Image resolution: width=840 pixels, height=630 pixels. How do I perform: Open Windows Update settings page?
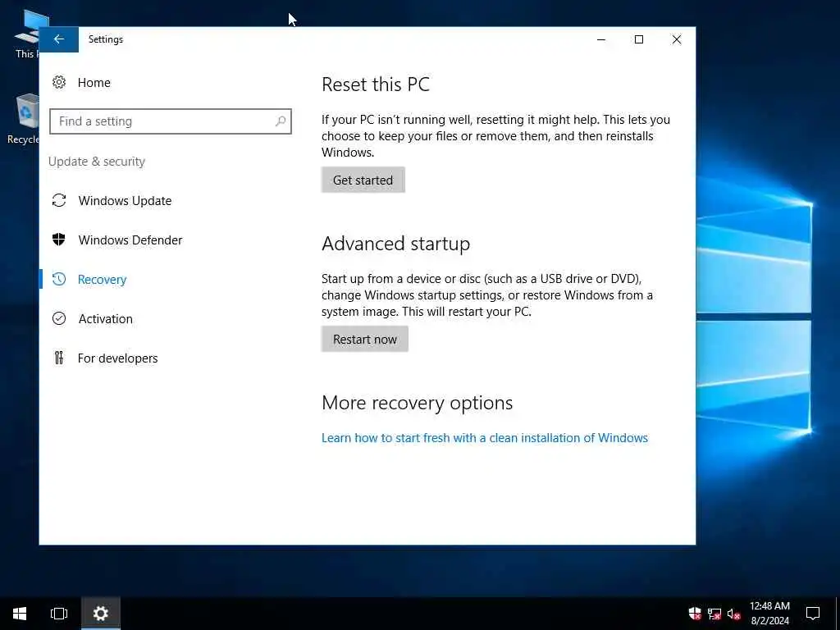[x=125, y=200]
